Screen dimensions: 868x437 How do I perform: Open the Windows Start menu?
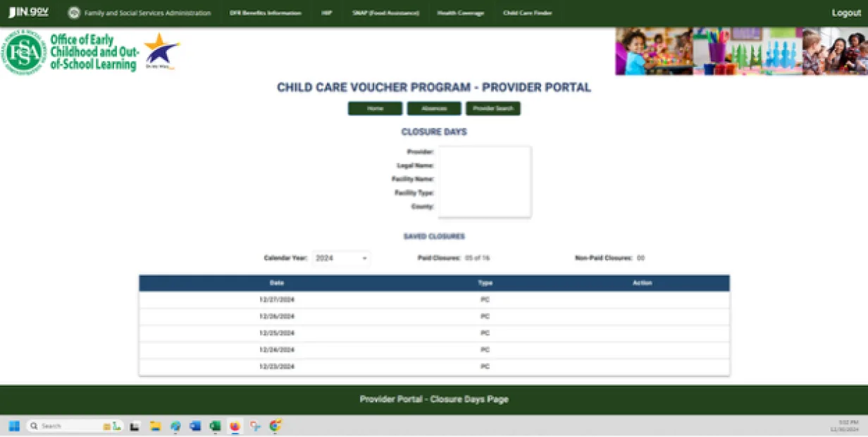pyautogui.click(x=14, y=426)
